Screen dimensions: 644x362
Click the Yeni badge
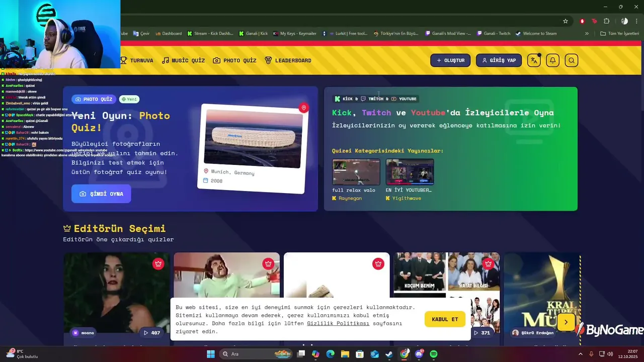click(x=129, y=99)
